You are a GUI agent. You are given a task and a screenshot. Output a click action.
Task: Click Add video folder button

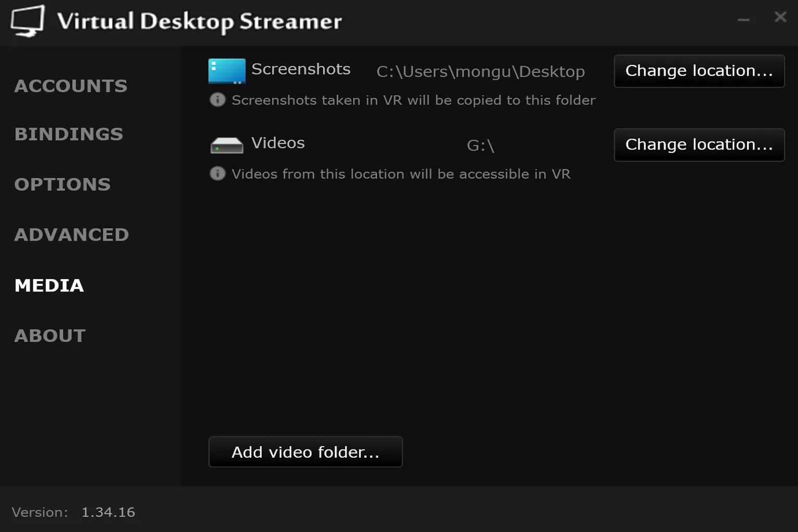click(x=305, y=452)
